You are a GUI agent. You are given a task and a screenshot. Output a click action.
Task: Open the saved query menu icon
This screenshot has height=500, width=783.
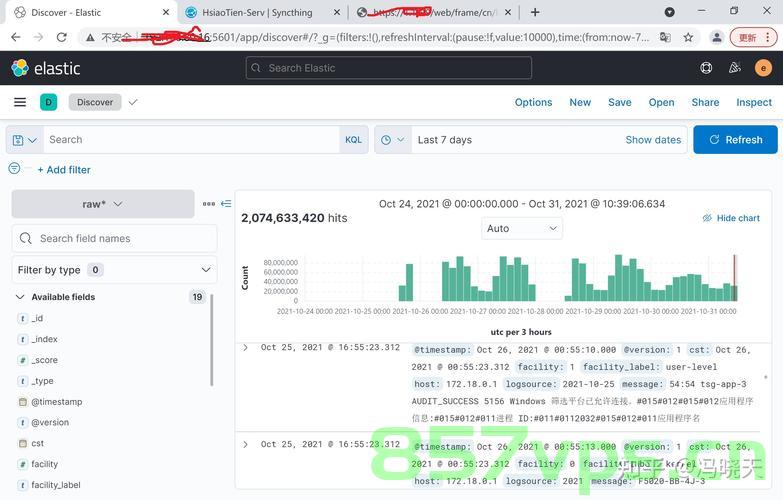coord(24,140)
